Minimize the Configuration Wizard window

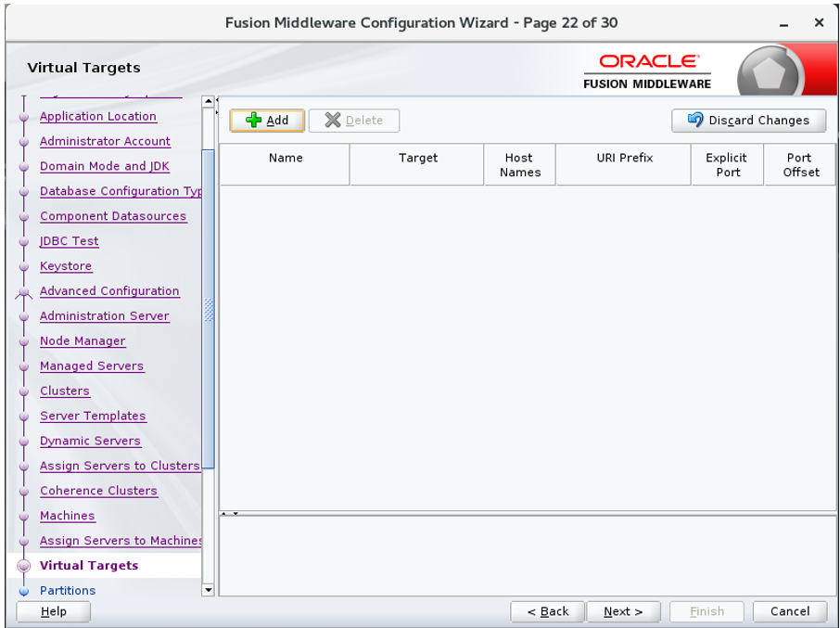[x=783, y=23]
